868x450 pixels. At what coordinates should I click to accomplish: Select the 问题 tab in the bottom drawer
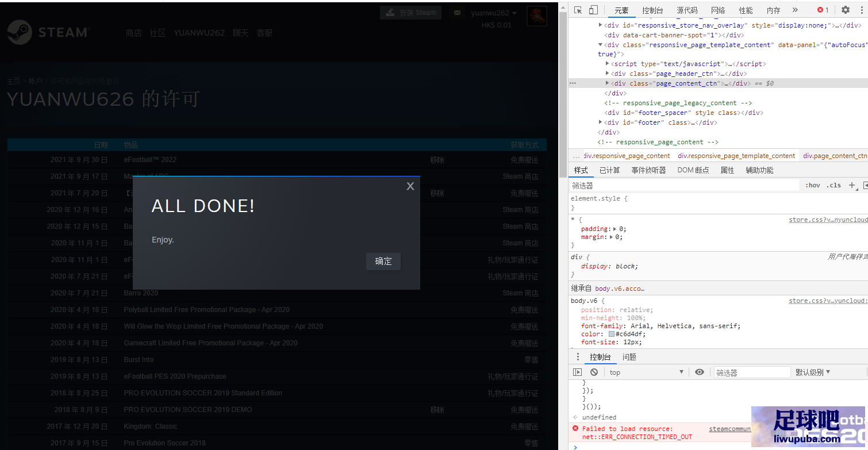[x=629, y=357]
